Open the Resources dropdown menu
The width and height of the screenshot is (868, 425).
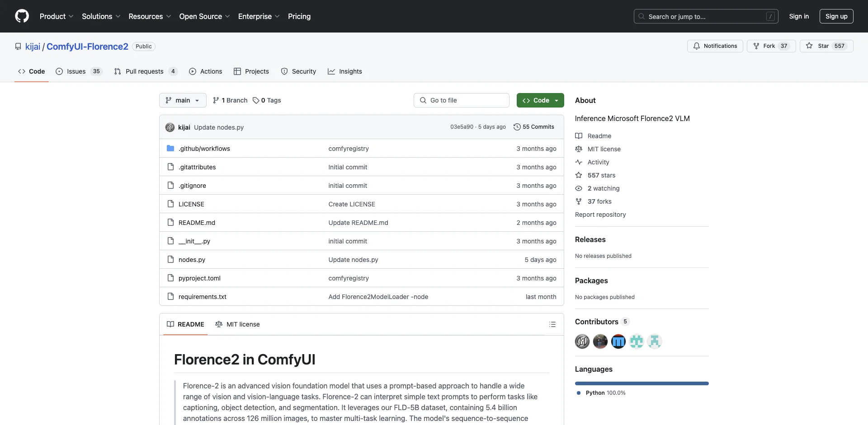150,16
